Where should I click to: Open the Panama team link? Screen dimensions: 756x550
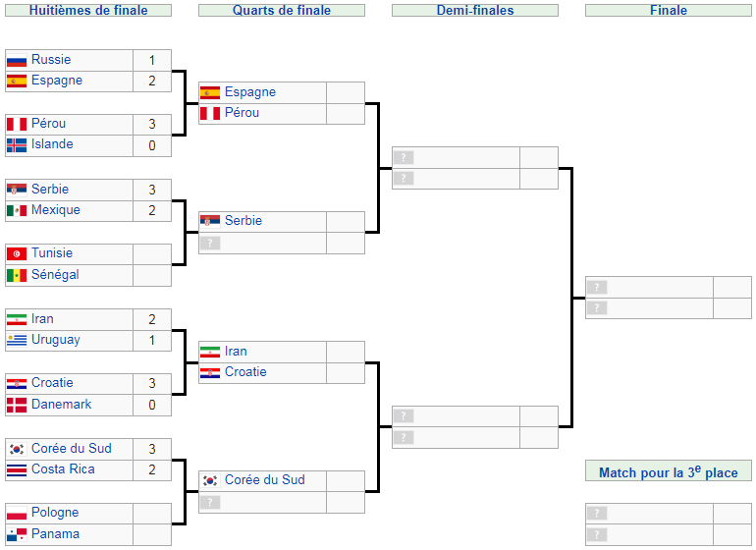(55, 534)
